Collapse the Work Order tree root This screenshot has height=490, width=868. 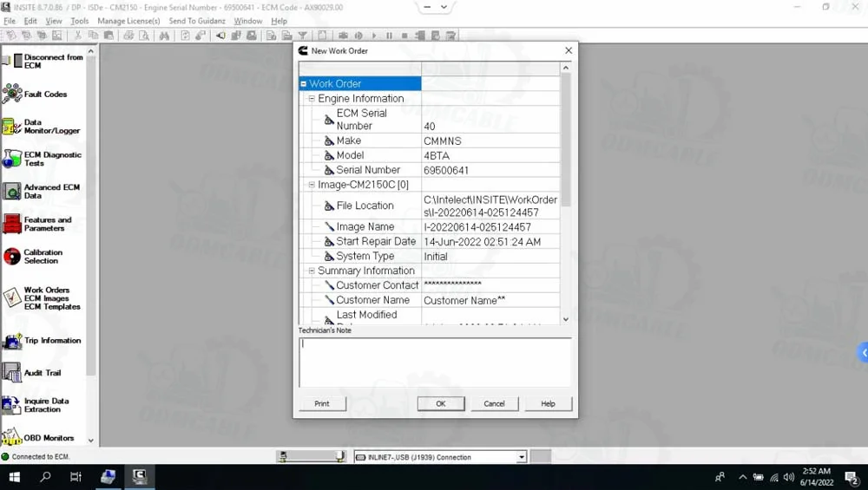[304, 84]
